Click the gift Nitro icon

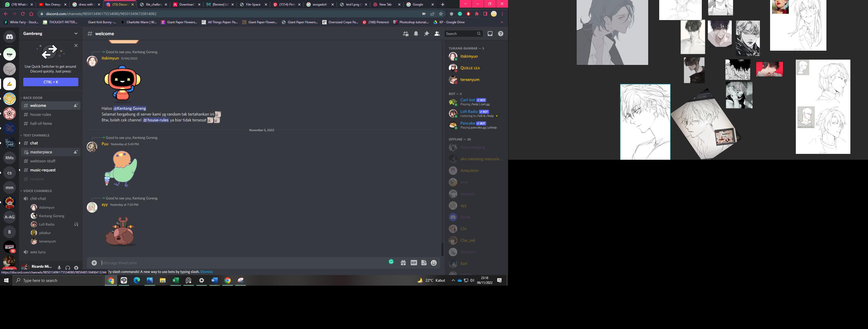pyautogui.click(x=403, y=263)
